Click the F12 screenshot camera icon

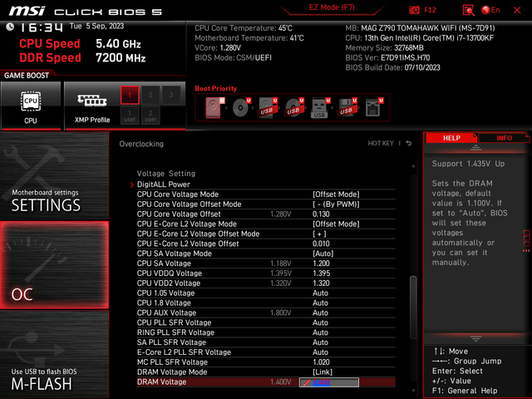tap(414, 10)
